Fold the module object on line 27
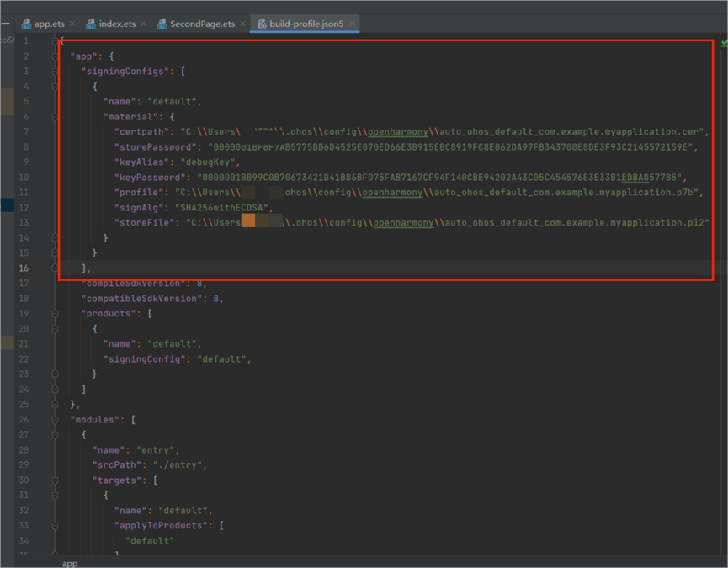 pos(55,435)
